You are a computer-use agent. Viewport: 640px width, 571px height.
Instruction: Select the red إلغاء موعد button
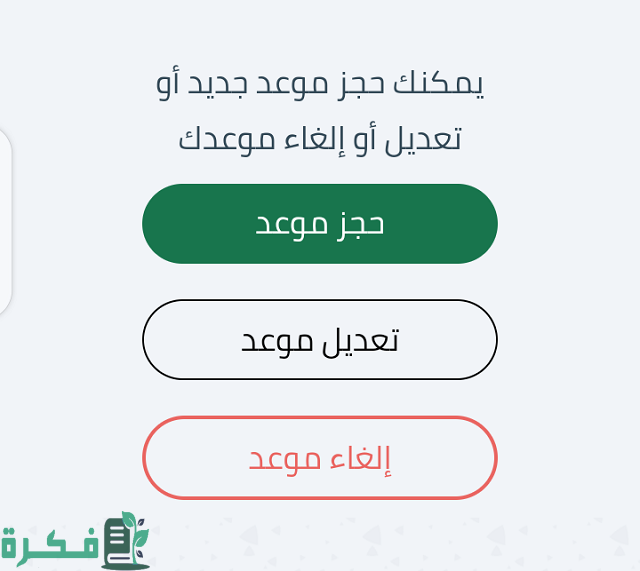click(x=319, y=458)
